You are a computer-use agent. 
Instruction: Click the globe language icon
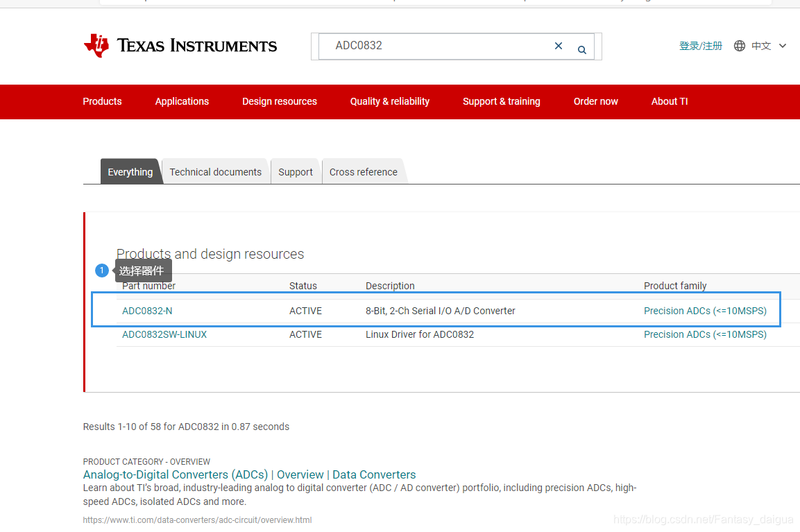(740, 46)
